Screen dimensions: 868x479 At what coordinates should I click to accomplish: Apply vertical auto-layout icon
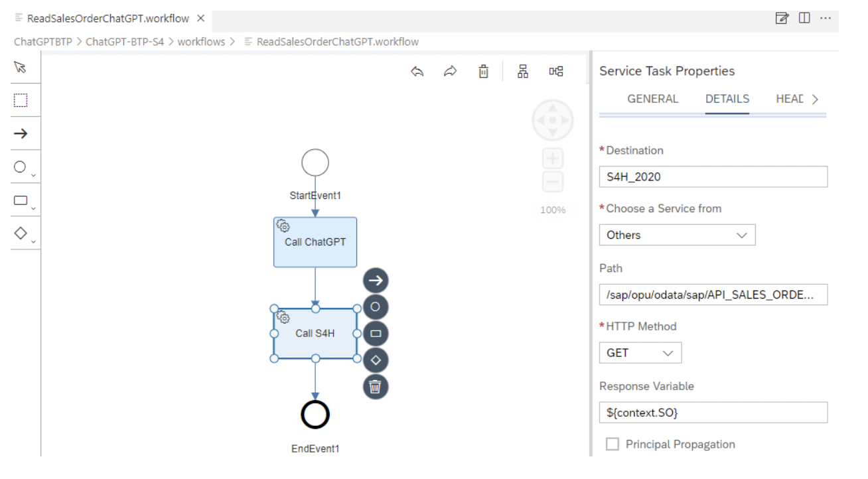click(523, 72)
